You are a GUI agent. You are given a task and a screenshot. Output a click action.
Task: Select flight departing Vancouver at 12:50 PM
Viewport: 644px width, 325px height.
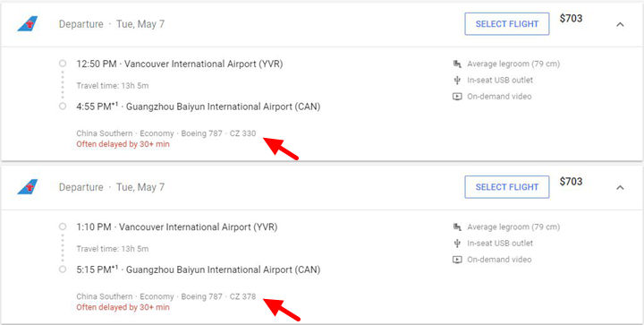[507, 24]
